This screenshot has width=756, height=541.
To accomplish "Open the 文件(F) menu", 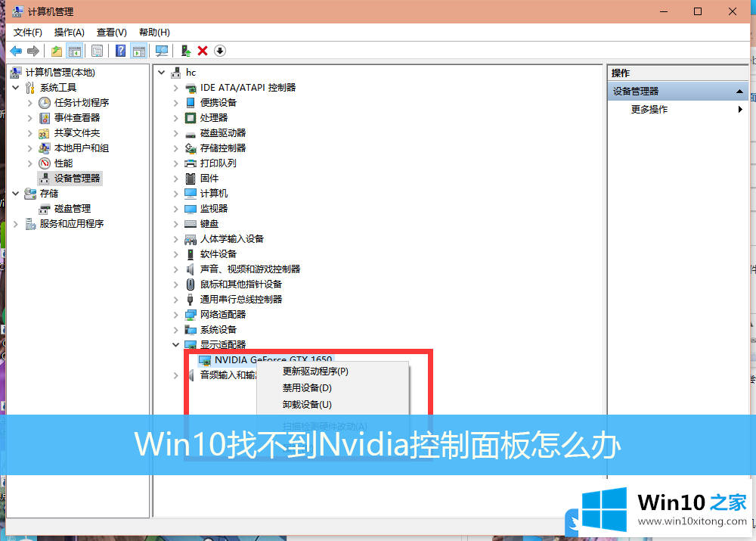I will [x=27, y=33].
